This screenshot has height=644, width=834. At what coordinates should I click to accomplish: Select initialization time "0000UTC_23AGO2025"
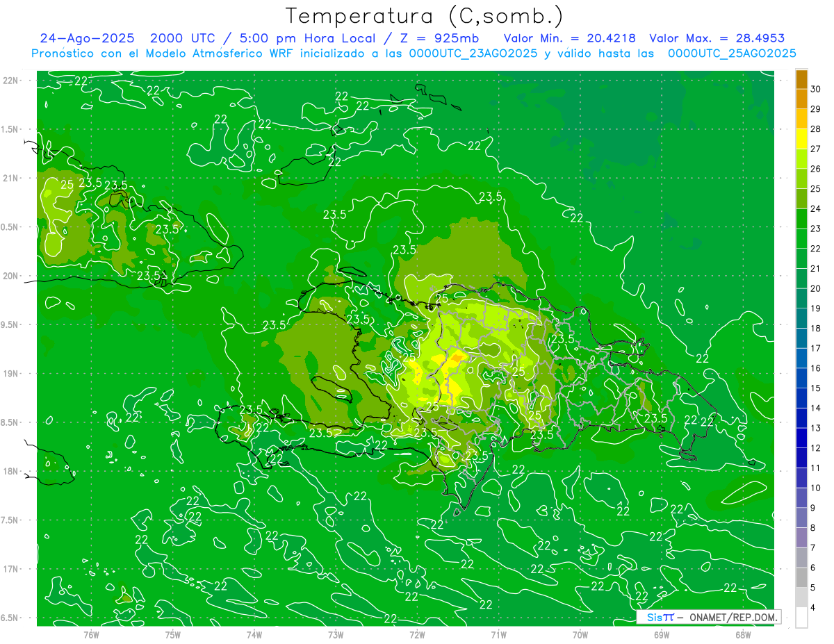coord(473,53)
